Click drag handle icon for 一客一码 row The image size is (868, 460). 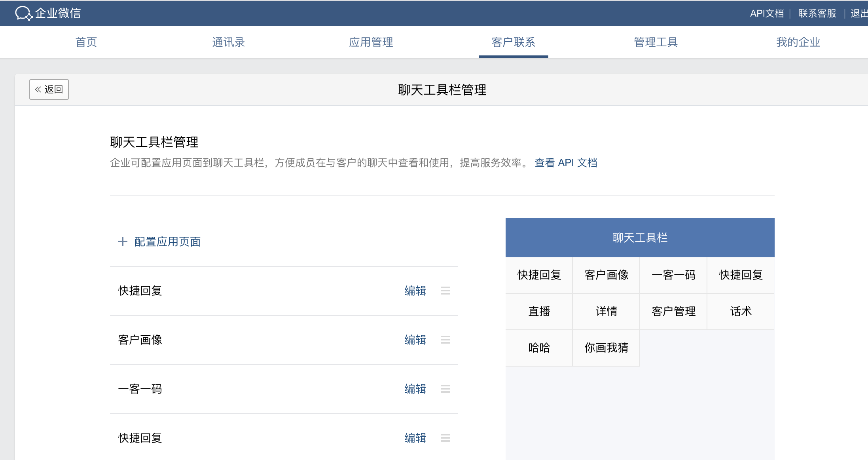click(x=445, y=389)
